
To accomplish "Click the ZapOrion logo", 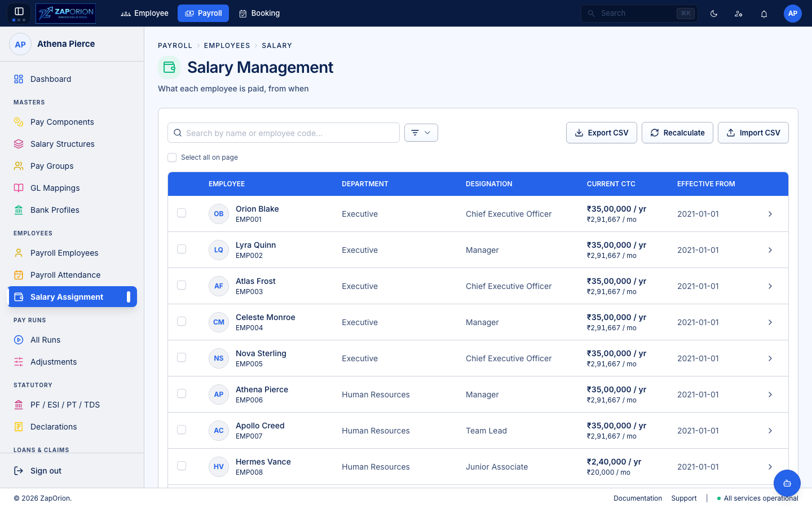I will pyautogui.click(x=65, y=13).
